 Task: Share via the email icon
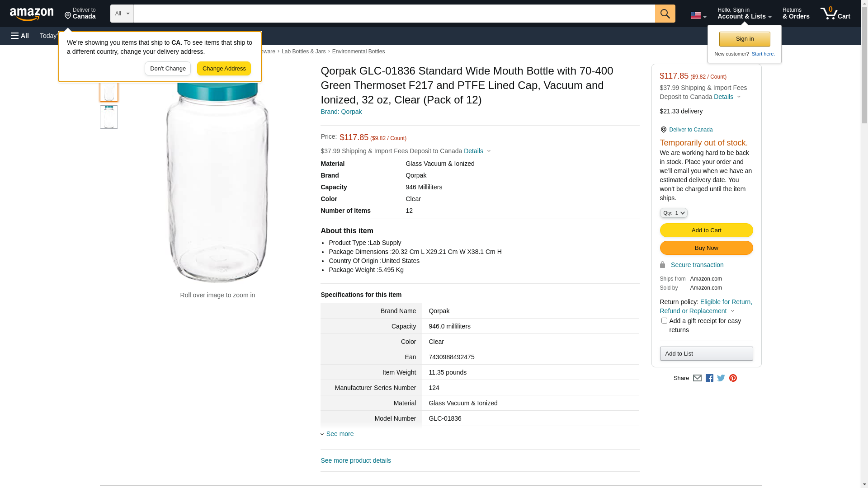(x=697, y=378)
